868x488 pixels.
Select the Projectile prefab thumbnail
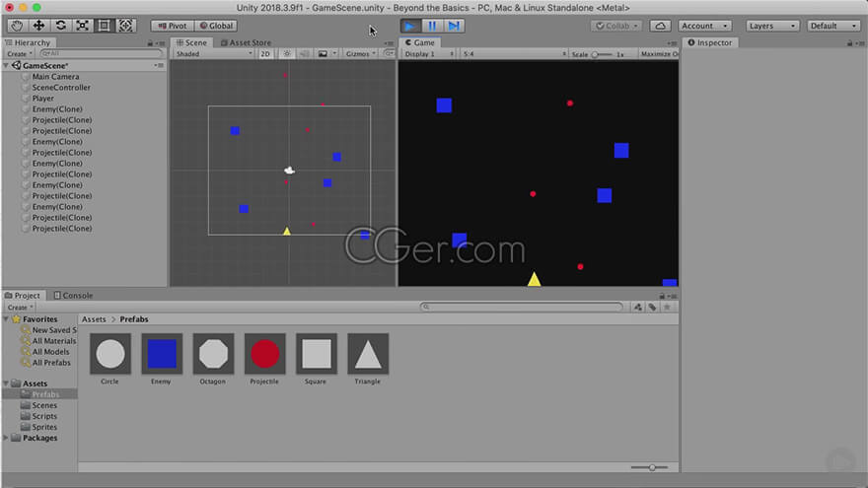pyautogui.click(x=264, y=354)
